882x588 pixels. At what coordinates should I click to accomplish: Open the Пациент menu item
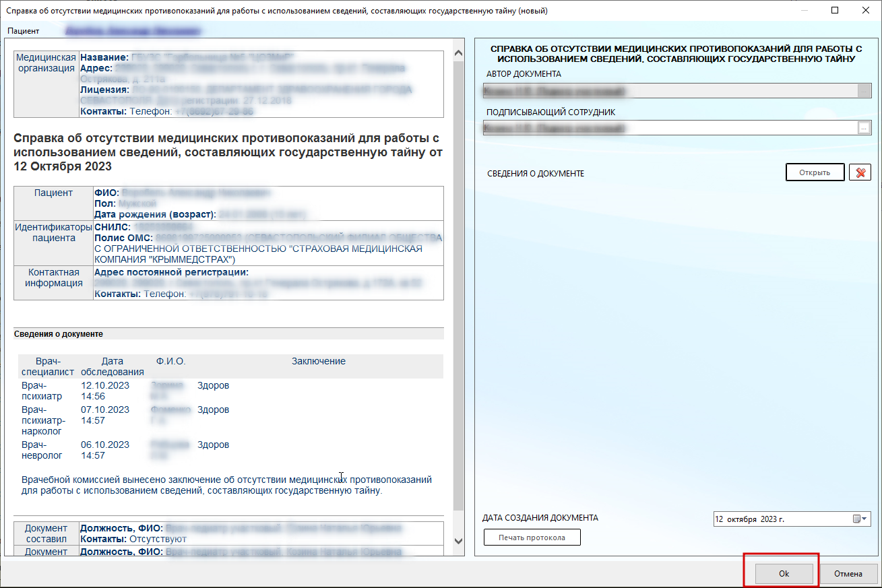24,31
